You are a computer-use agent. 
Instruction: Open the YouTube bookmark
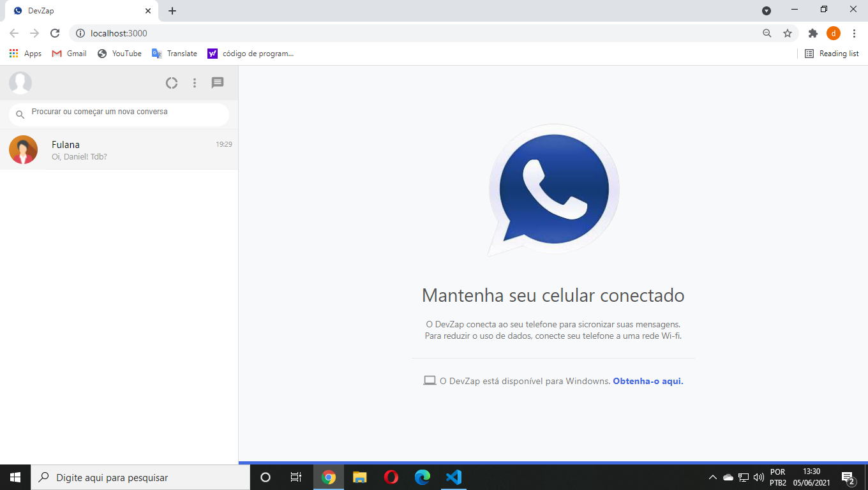(119, 54)
